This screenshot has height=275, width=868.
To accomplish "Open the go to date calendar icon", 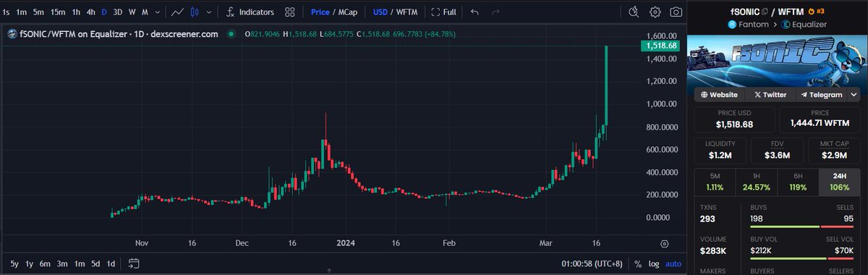I will tap(134, 263).
